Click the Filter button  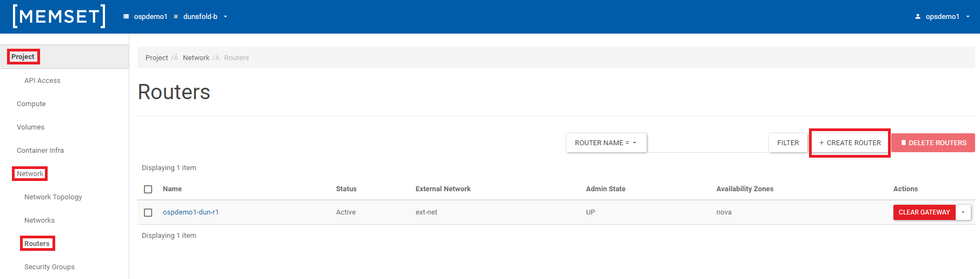click(x=788, y=143)
